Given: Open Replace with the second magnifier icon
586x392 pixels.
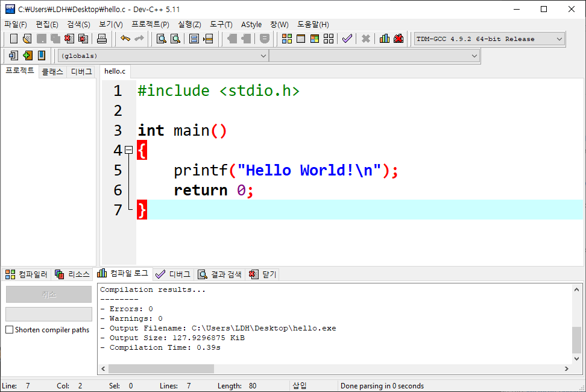Looking at the screenshot, I should tap(175, 39).
